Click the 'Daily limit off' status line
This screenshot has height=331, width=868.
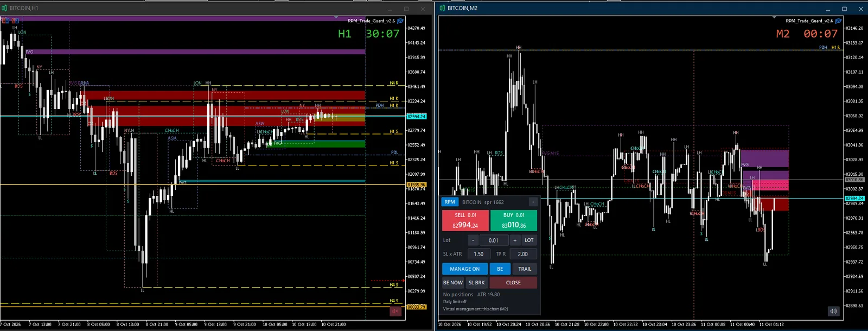click(455, 302)
